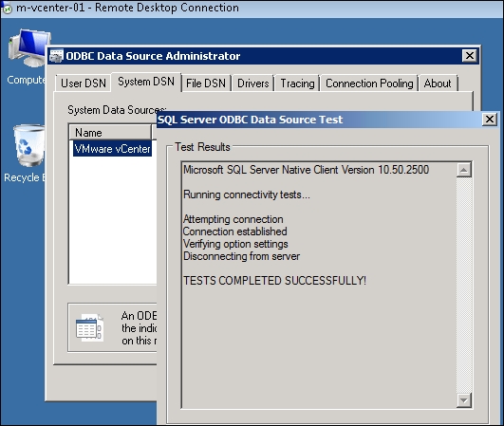Click the ODBC Data Source Administrator title icon
This screenshot has width=504, height=426.
point(56,56)
